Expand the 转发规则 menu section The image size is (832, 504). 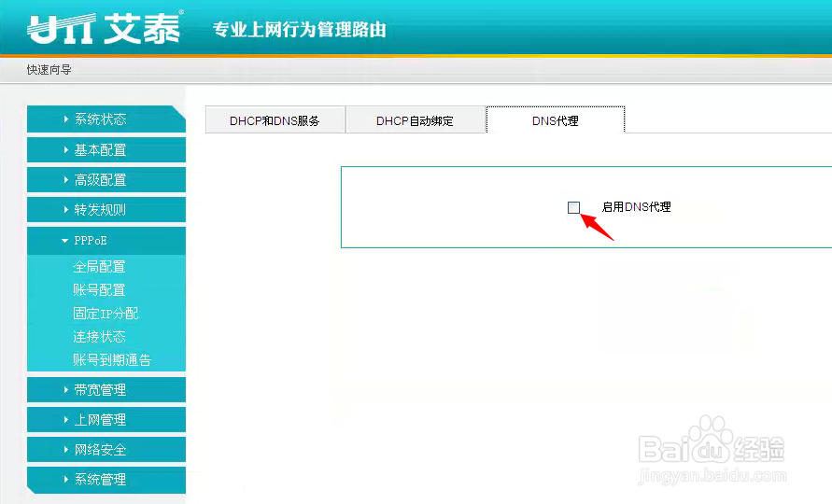click(106, 210)
